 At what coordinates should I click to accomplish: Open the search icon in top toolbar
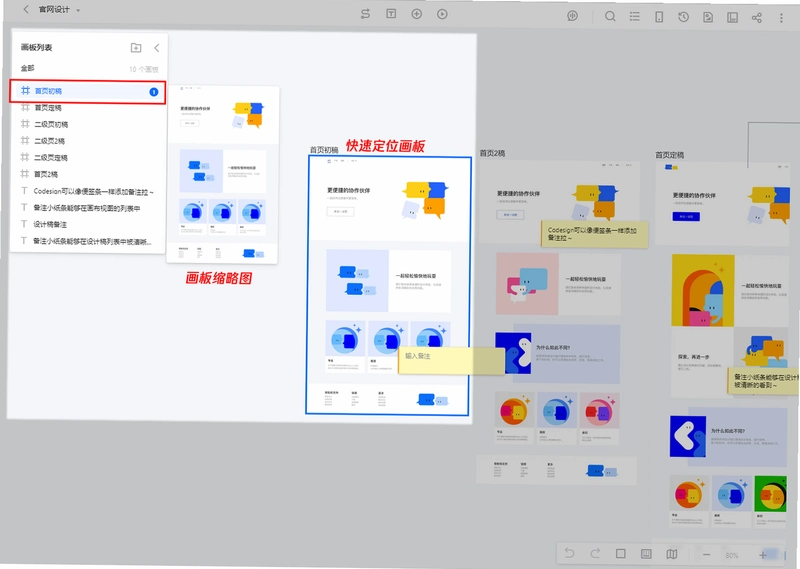click(610, 16)
